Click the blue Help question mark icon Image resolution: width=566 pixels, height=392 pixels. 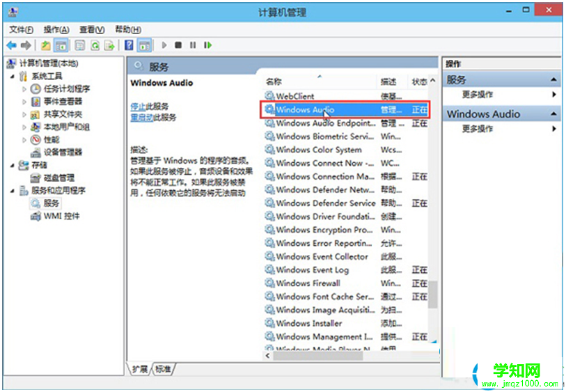pos(129,45)
